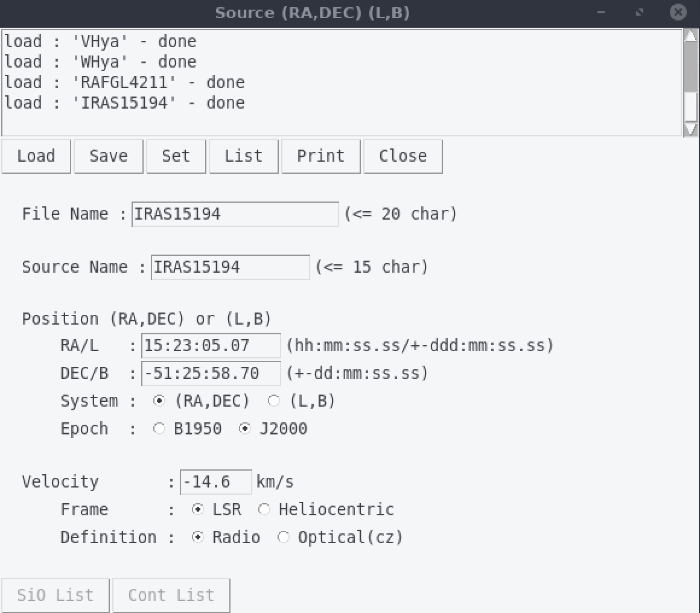Click the File Name input field
Image resolution: width=700 pixels, height=613 pixels.
pyautogui.click(x=235, y=214)
